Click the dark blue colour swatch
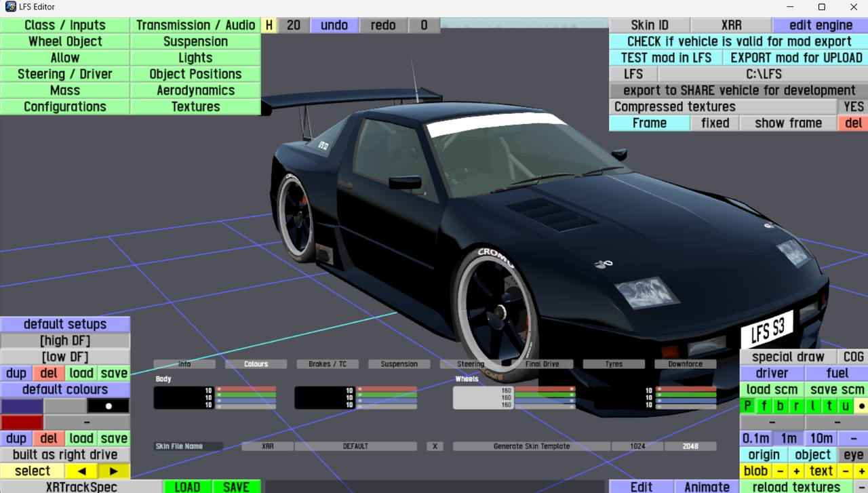Viewport: 868px width, 493px height. (22, 406)
